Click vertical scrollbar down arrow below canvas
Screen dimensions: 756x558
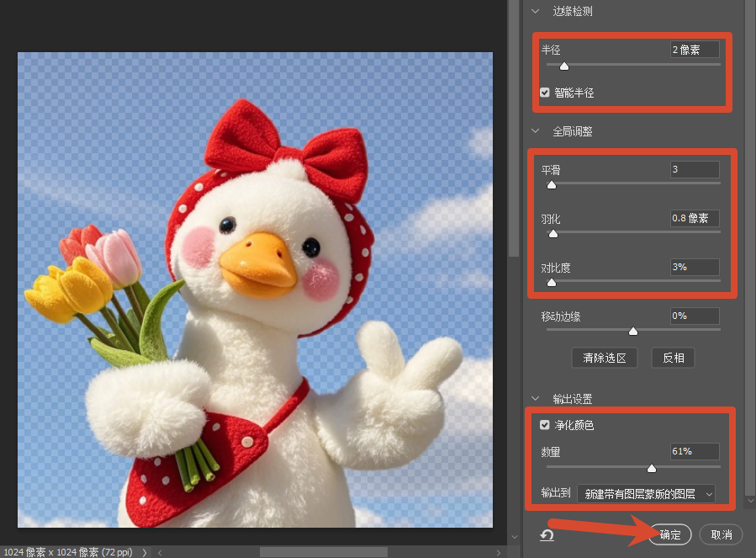[x=515, y=537]
